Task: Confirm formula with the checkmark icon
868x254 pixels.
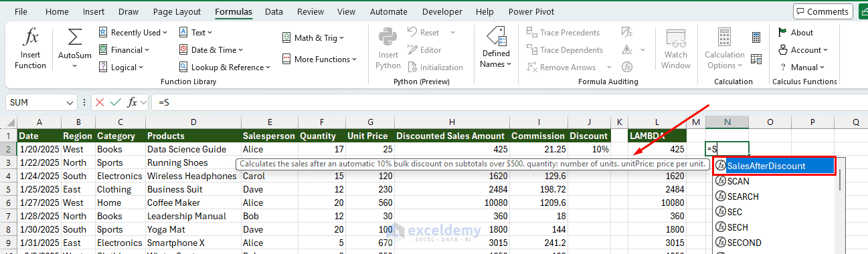Action: 115,102
